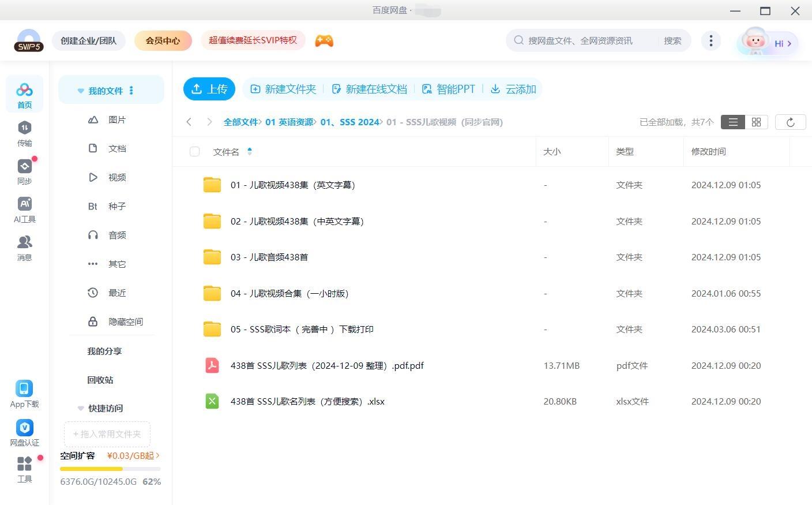The width and height of the screenshot is (812, 505).
Task: Click the 网盘认证 verification icon
Action: point(24,428)
